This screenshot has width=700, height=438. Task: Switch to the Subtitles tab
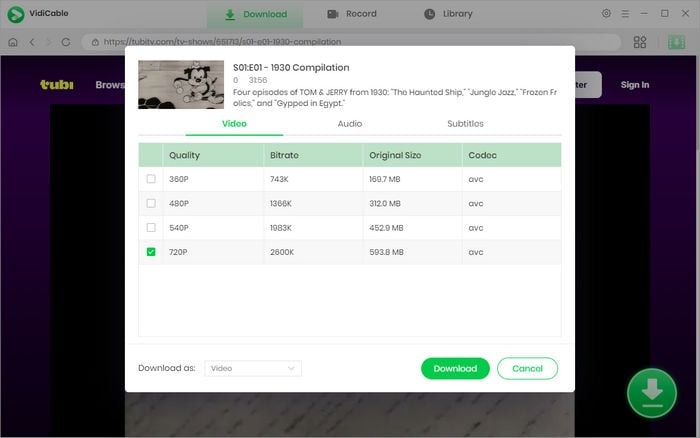465,124
